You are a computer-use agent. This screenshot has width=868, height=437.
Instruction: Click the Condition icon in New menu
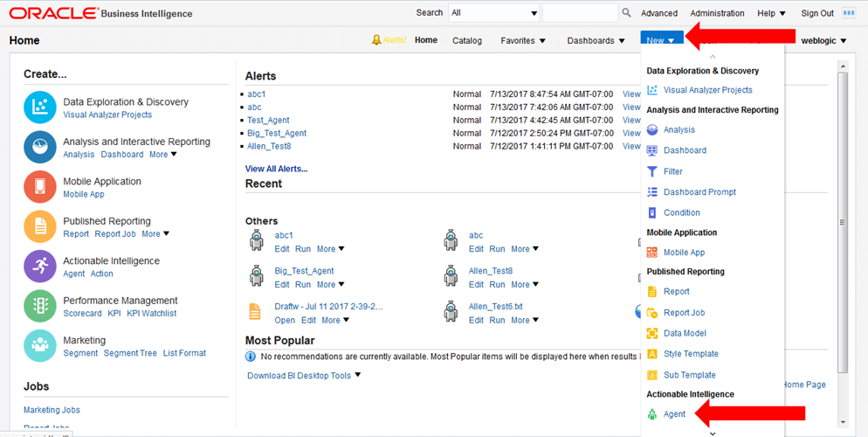click(652, 212)
